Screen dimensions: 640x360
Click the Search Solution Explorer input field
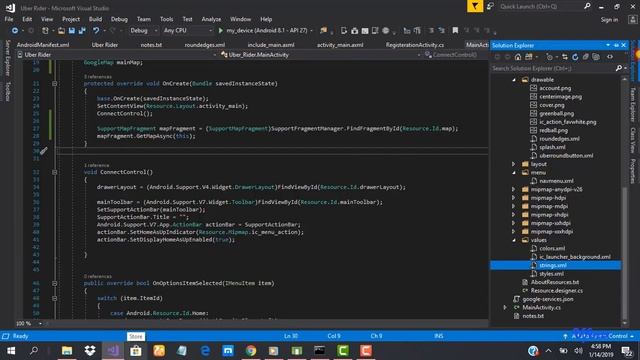pos(553,68)
